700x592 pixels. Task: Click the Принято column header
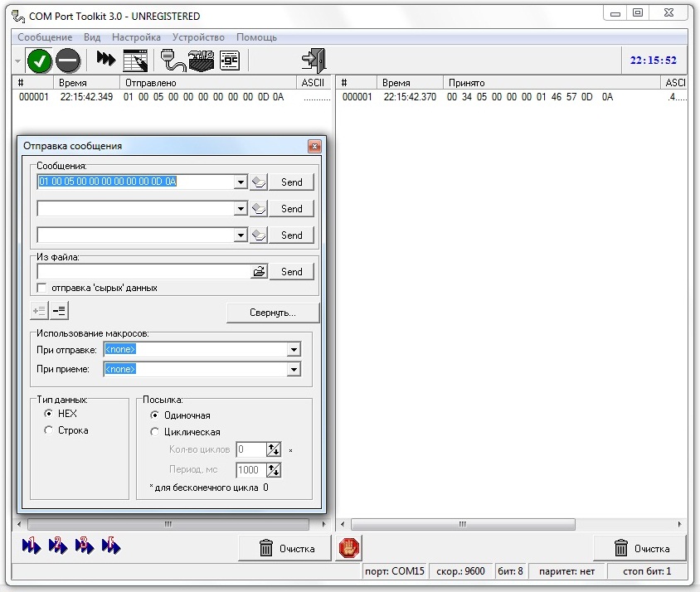point(552,83)
